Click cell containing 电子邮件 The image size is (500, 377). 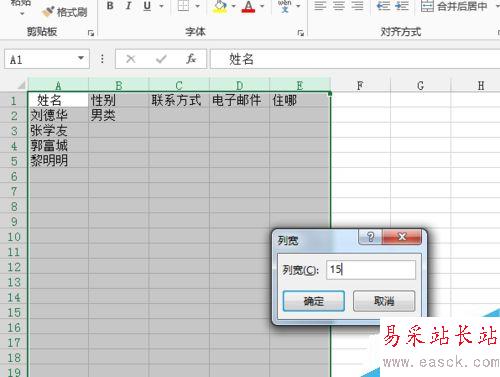239,100
